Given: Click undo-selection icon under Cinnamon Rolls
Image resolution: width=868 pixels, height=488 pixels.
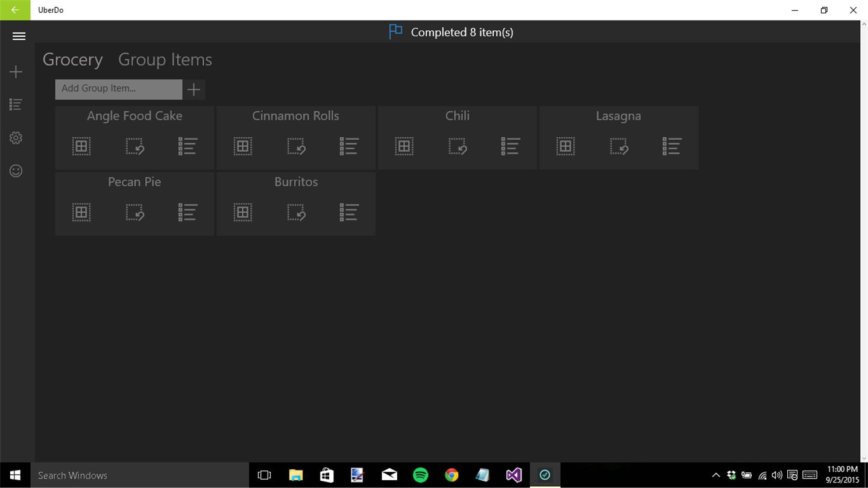Looking at the screenshot, I should pos(296,146).
